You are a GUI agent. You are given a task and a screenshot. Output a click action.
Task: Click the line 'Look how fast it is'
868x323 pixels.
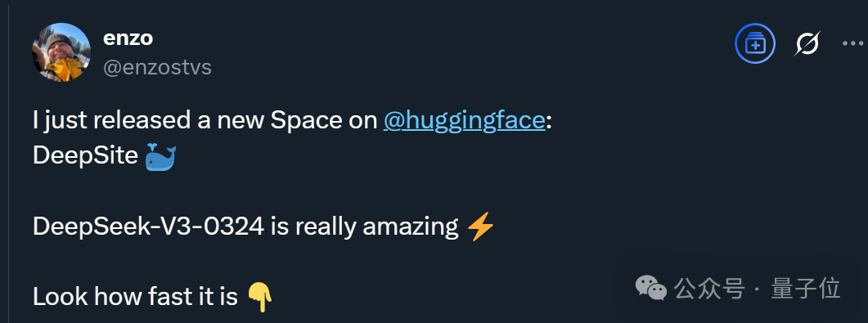tap(135, 297)
